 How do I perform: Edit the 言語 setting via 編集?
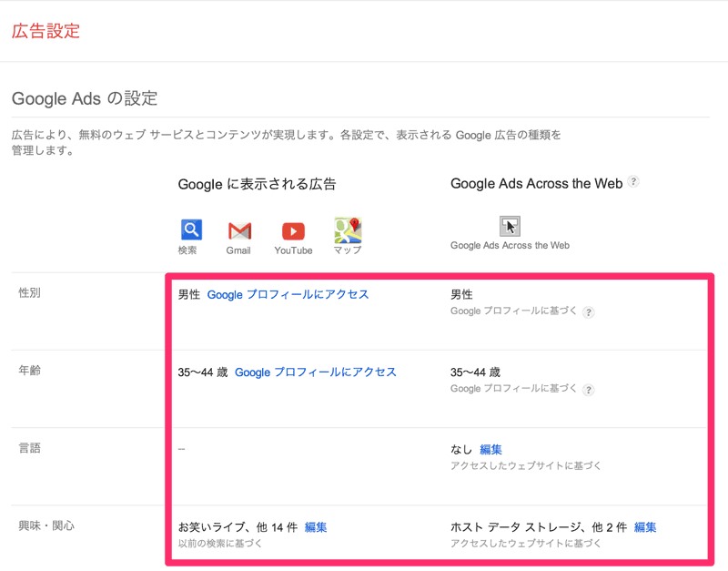coord(490,449)
